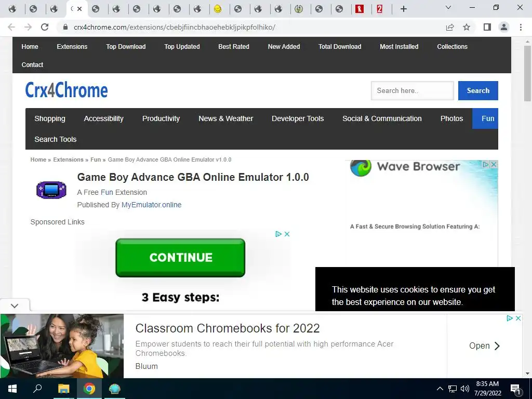Close the currently active tab

79,9
